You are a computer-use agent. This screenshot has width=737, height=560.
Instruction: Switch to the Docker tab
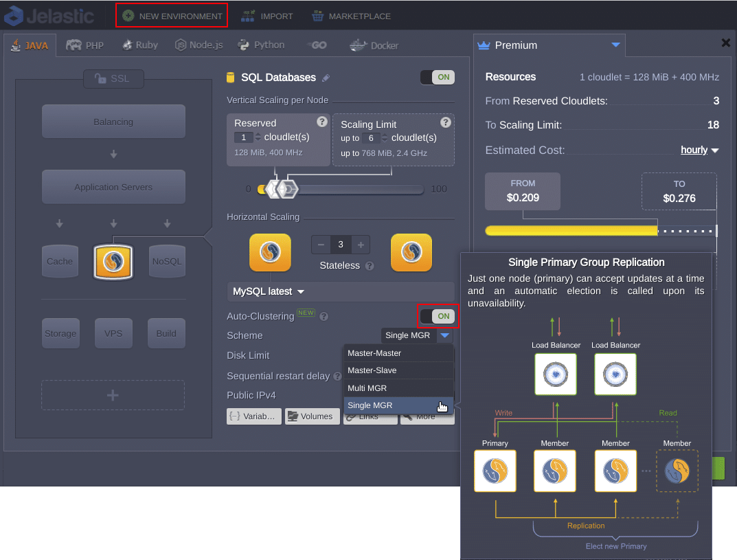point(374,45)
